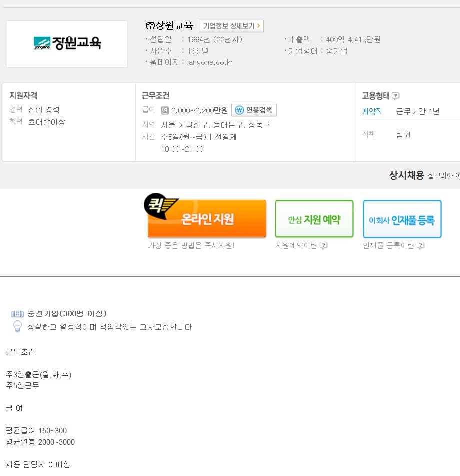460x476 pixels.
Task: Click the 고용형태 section heading
Action: pyautogui.click(x=376, y=96)
